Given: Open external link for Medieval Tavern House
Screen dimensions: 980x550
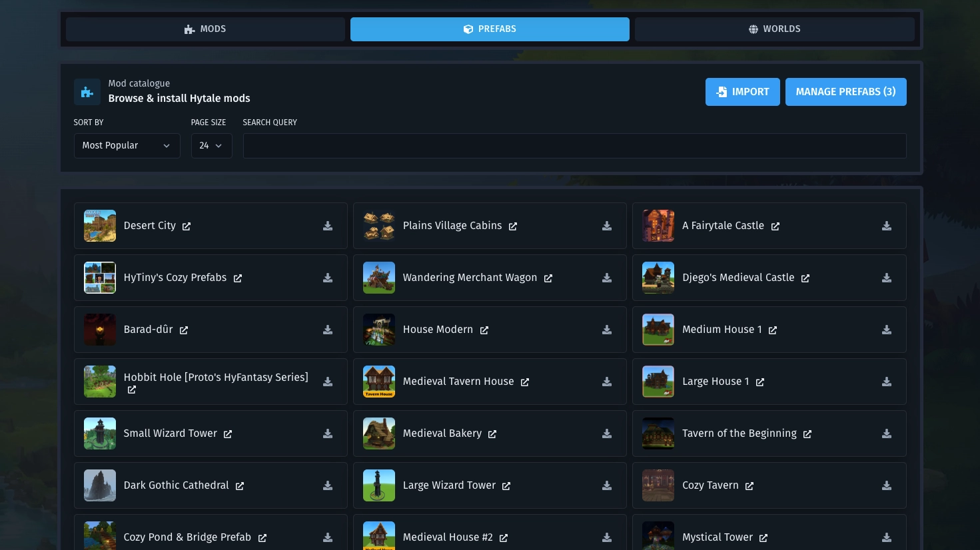Looking at the screenshot, I should (x=525, y=382).
